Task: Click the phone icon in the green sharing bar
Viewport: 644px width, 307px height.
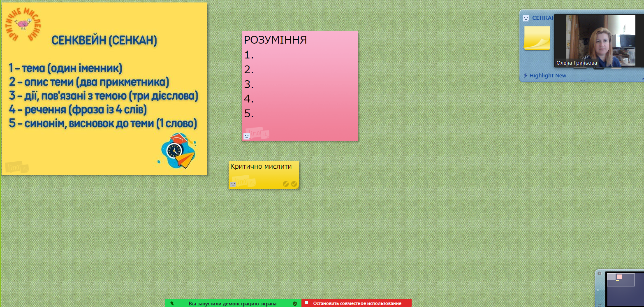Action: tap(172, 303)
